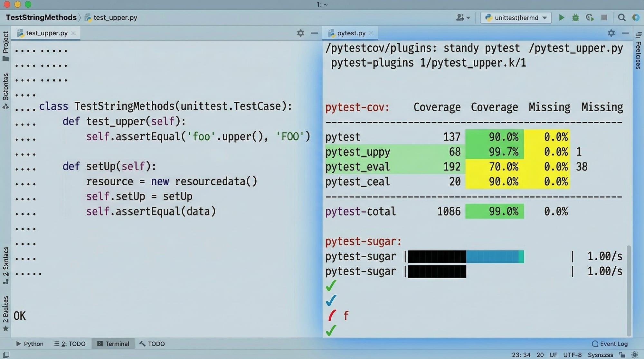
Task: Open the left editor pane's gear settings
Action: coord(300,33)
